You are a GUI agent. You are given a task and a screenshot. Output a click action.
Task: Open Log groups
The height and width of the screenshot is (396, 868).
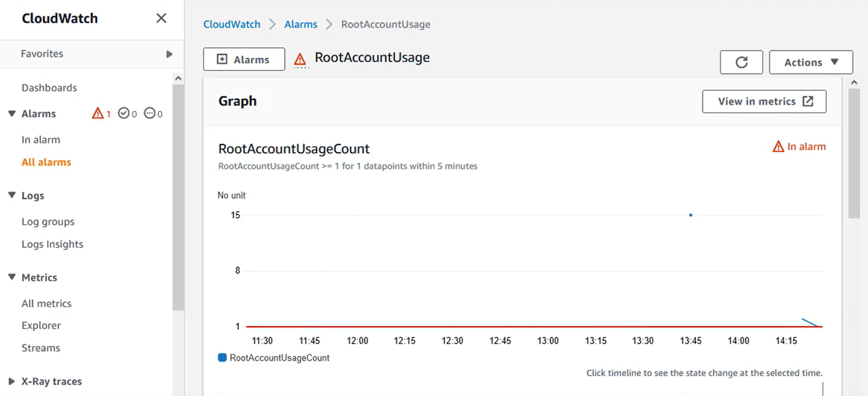pos(48,222)
